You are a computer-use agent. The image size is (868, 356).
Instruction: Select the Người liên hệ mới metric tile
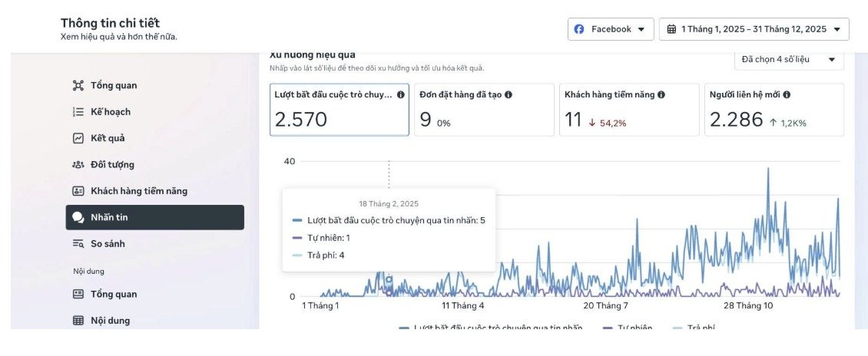[x=774, y=110]
